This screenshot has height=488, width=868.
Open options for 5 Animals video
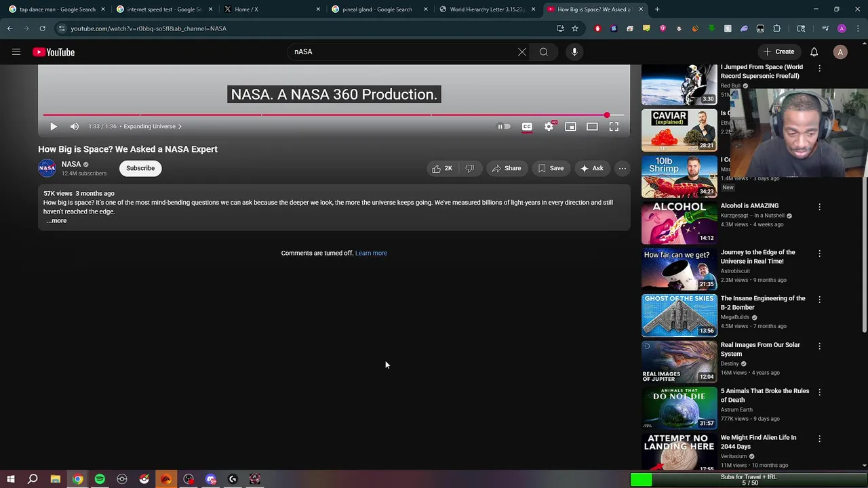click(x=819, y=392)
